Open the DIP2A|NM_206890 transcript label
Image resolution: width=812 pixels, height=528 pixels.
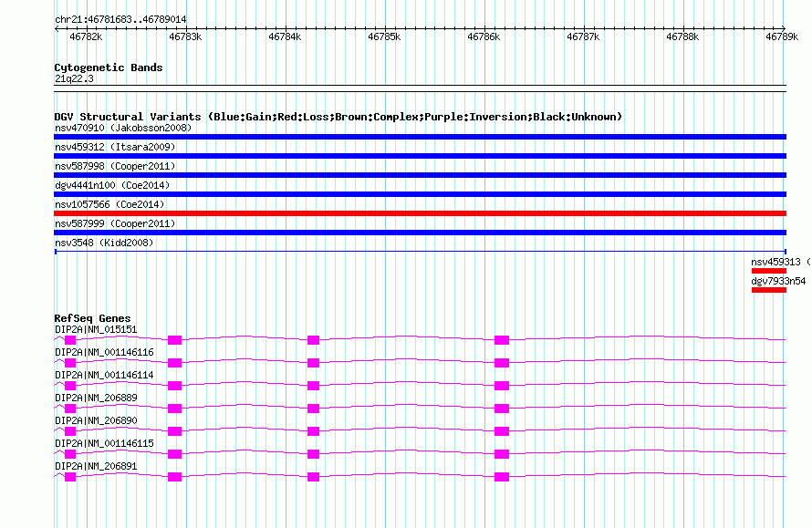point(96,420)
